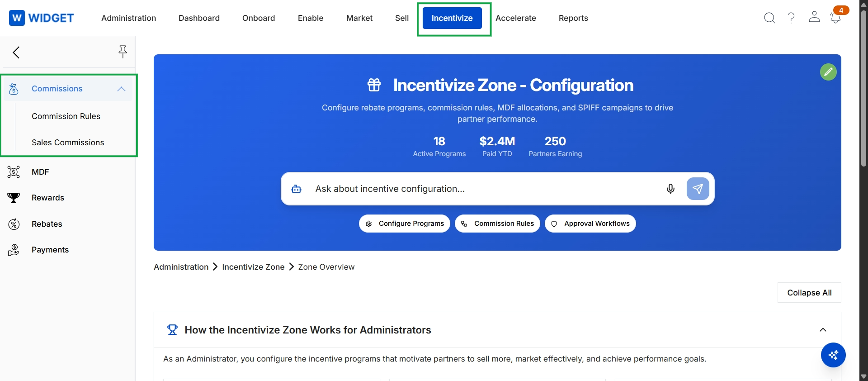Image resolution: width=868 pixels, height=381 pixels.
Task: Open the help question mark icon
Action: point(791,18)
